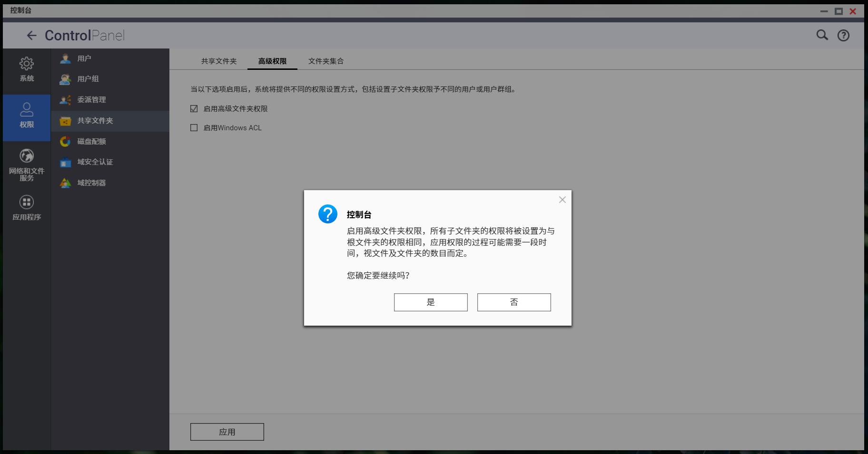Enable 启用Windows ACL
868x454 pixels.
click(x=194, y=127)
